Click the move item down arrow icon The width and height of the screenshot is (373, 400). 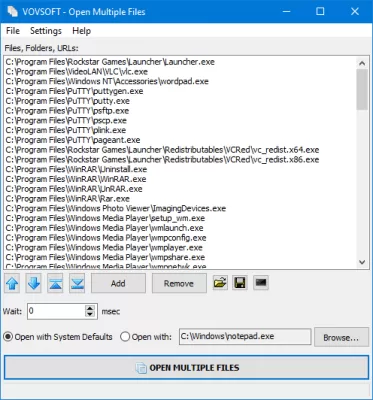tap(34, 283)
